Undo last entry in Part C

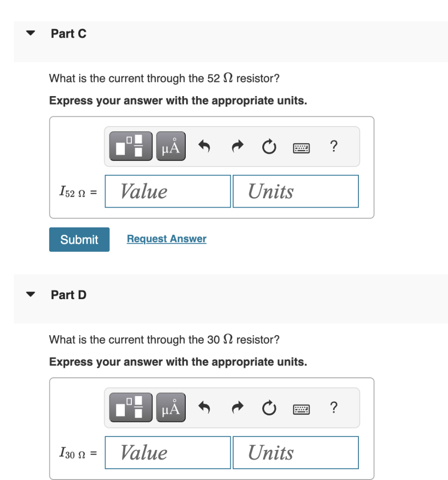(x=204, y=146)
